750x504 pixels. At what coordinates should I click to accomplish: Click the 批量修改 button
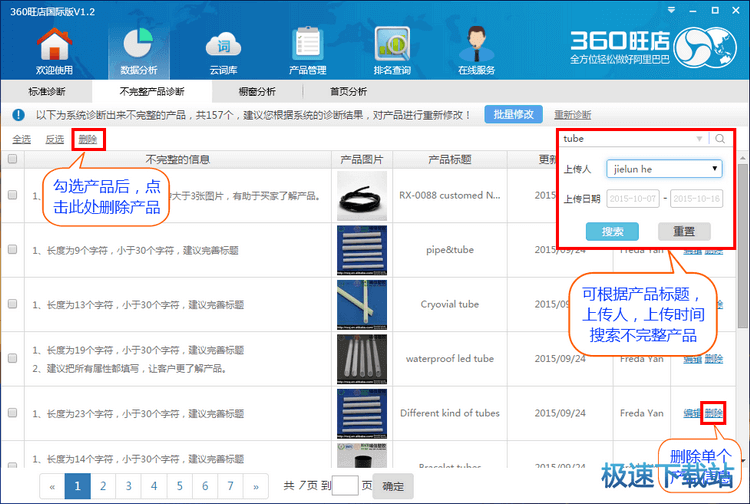(x=514, y=114)
